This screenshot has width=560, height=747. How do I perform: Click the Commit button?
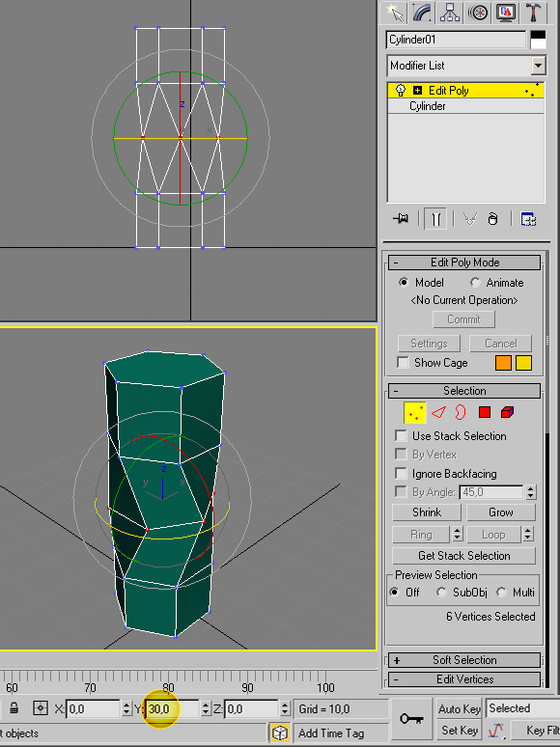click(463, 319)
